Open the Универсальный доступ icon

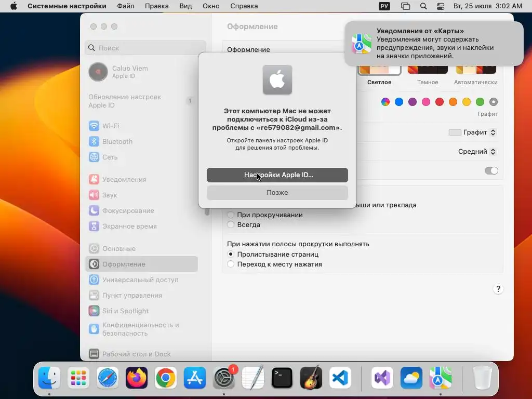[x=94, y=280]
